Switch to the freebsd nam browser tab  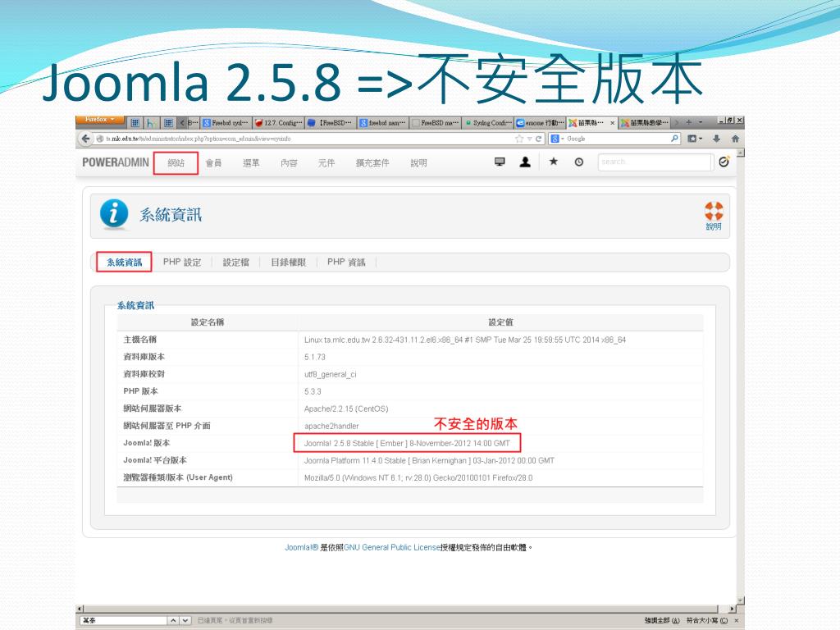[x=384, y=123]
